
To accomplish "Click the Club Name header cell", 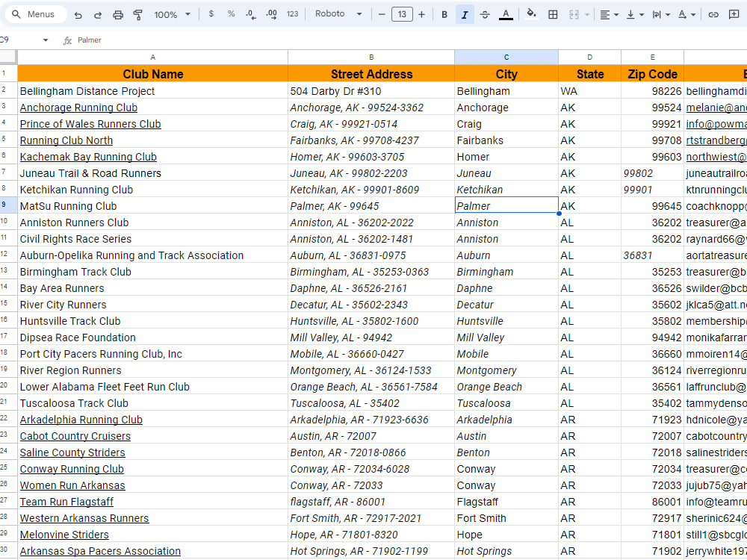I will tap(153, 74).
